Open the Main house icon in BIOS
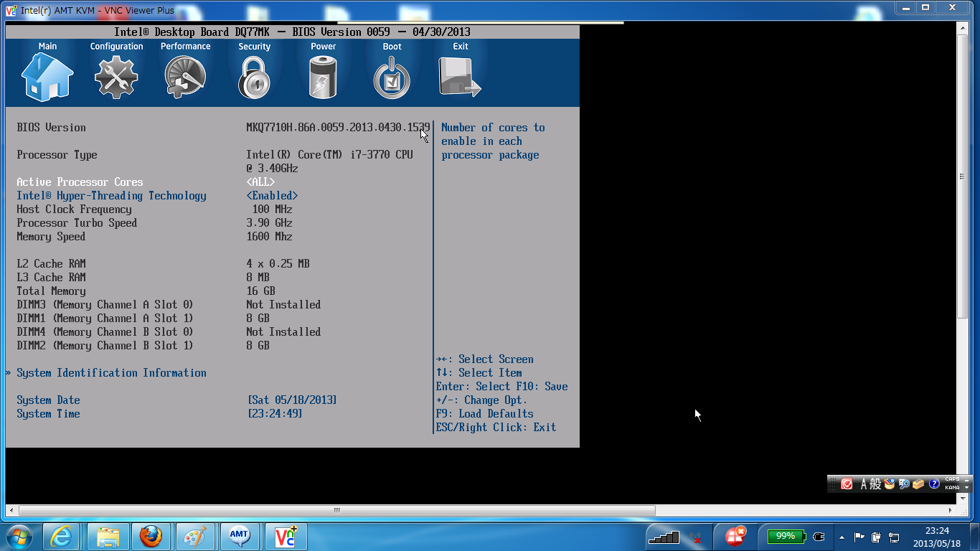The image size is (980, 551). [x=47, y=77]
